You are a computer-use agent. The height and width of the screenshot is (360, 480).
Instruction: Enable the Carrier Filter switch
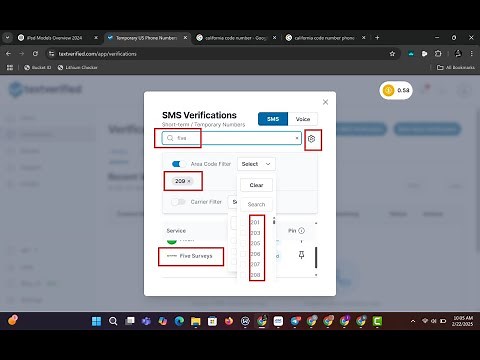[178, 202]
